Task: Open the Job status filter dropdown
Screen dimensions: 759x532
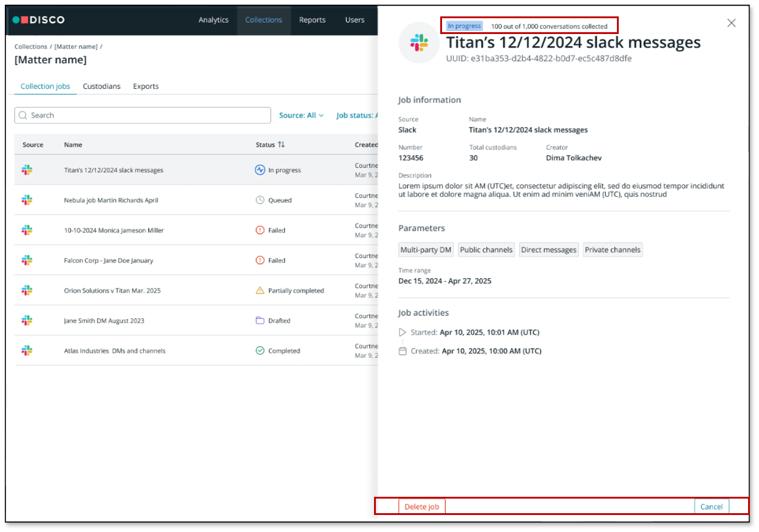Action: point(357,115)
